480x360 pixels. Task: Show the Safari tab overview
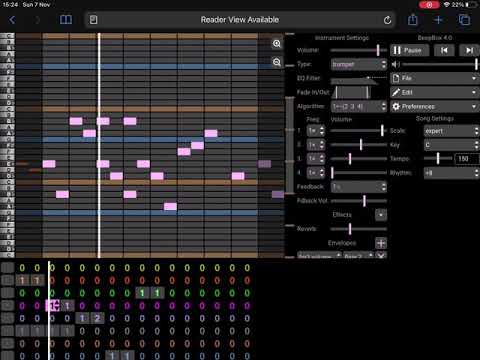464,20
